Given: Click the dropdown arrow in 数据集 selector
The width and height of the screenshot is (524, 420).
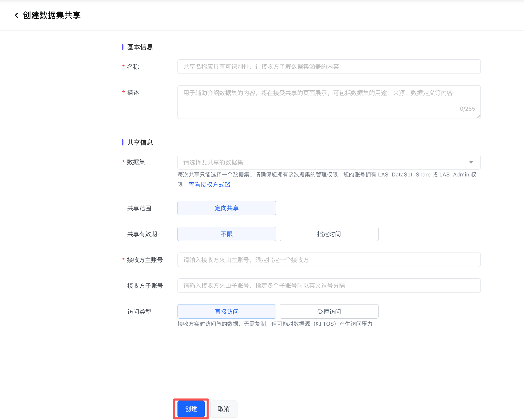Looking at the screenshot, I should coord(471,162).
